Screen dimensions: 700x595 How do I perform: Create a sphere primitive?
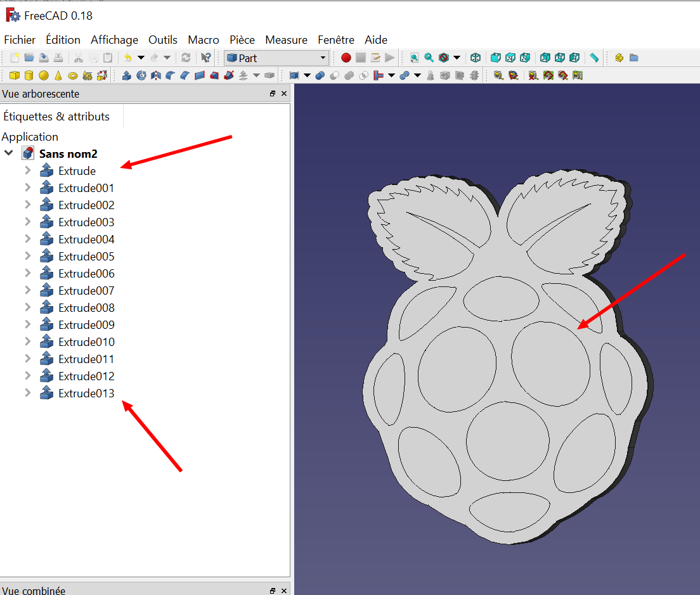coord(44,76)
